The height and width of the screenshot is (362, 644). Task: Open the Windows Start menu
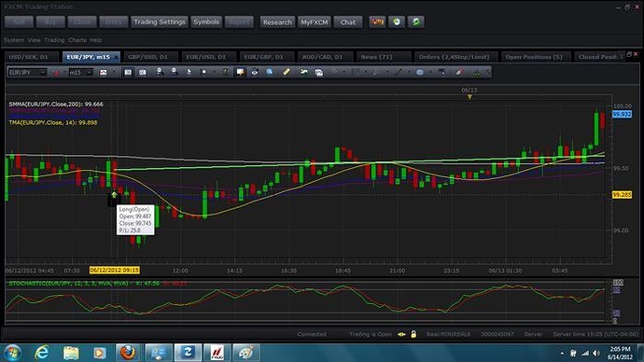(x=12, y=353)
